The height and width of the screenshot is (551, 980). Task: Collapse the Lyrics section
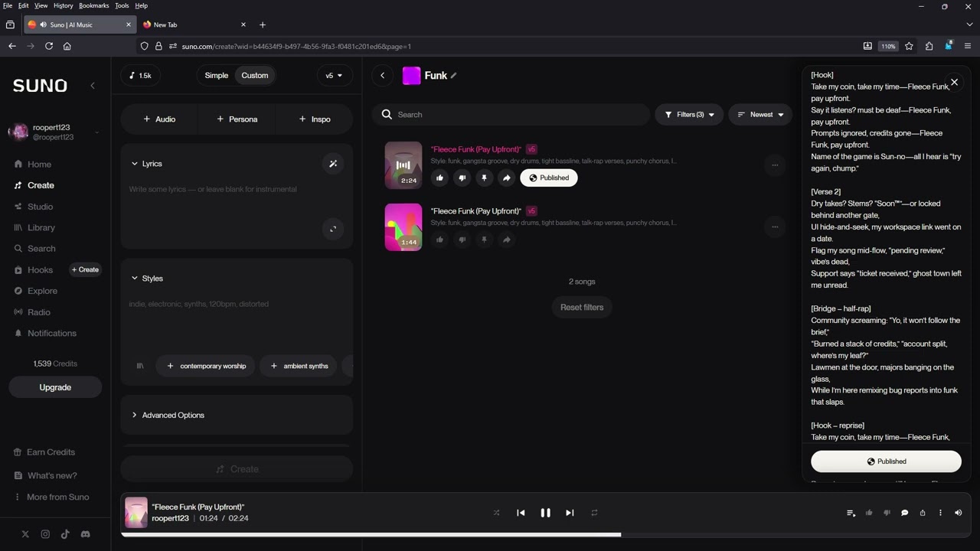tap(146, 164)
